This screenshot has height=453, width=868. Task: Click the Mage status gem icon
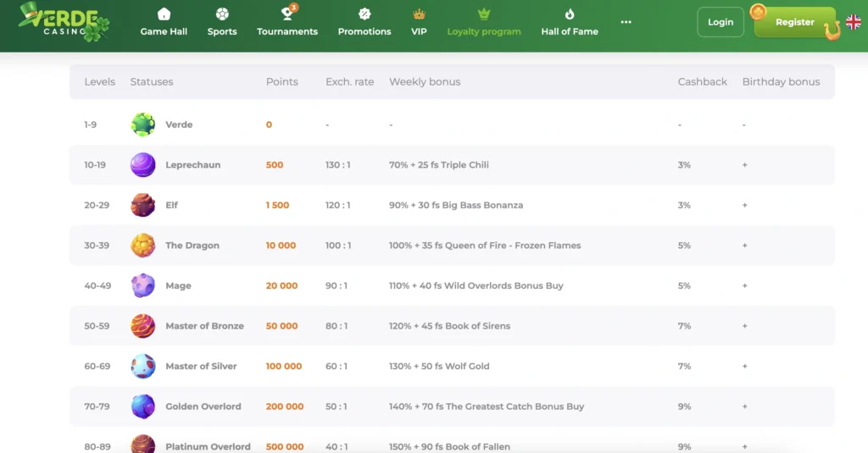pos(142,285)
